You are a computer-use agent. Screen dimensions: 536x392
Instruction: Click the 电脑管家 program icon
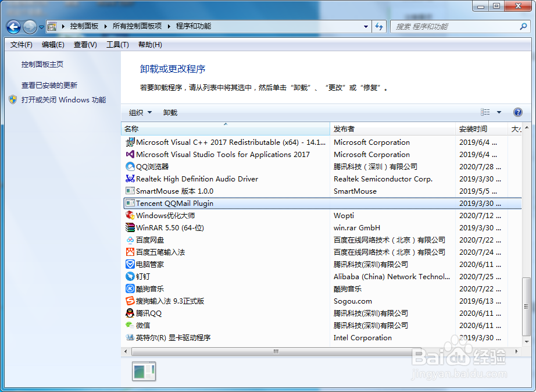point(130,264)
